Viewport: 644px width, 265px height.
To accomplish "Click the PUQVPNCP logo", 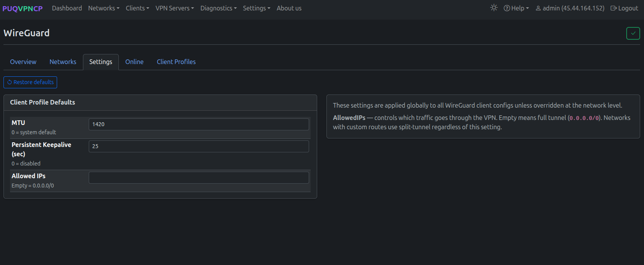I will tap(22, 8).
